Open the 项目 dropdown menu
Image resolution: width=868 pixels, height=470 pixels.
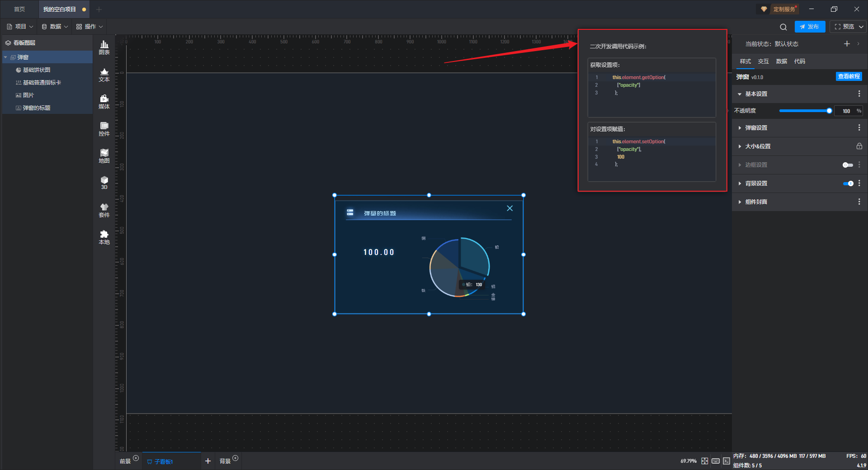coord(20,27)
